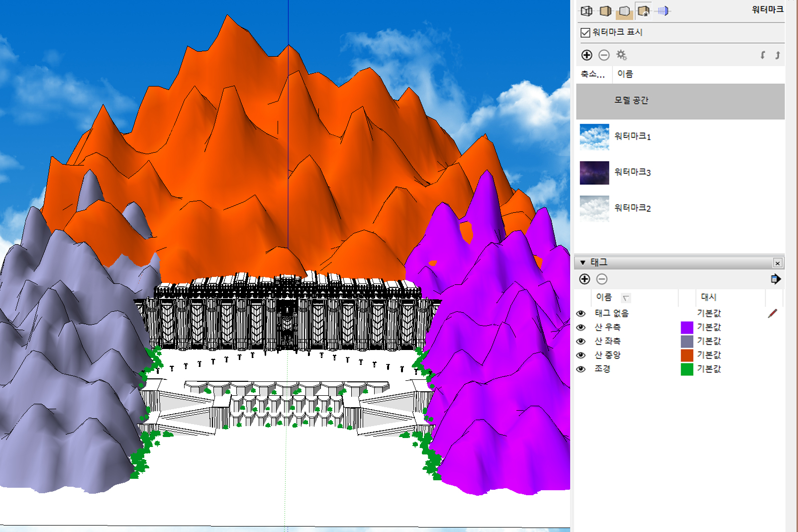798x532 pixels.
Task: Move watermark up with the up arrow
Action: coord(777,55)
